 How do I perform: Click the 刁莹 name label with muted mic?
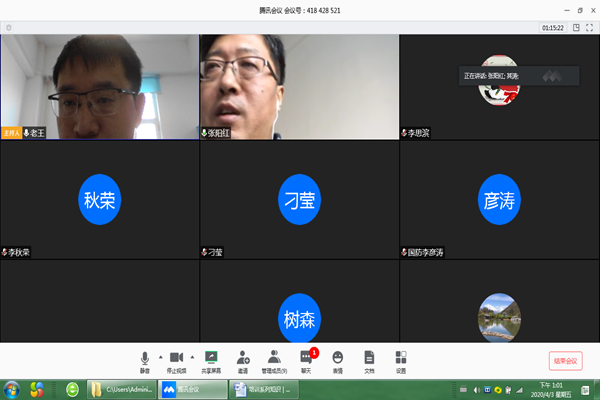[x=212, y=252]
